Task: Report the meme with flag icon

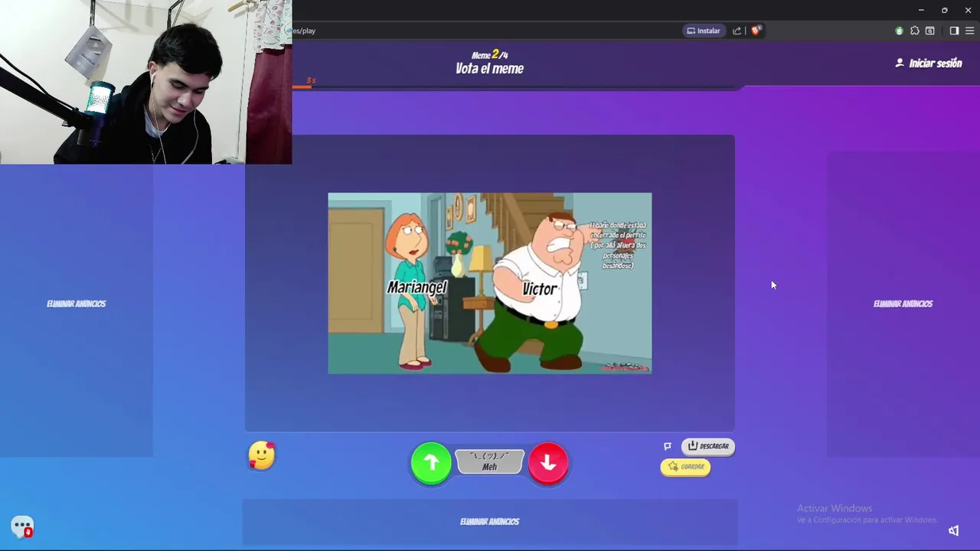Action: tap(668, 446)
